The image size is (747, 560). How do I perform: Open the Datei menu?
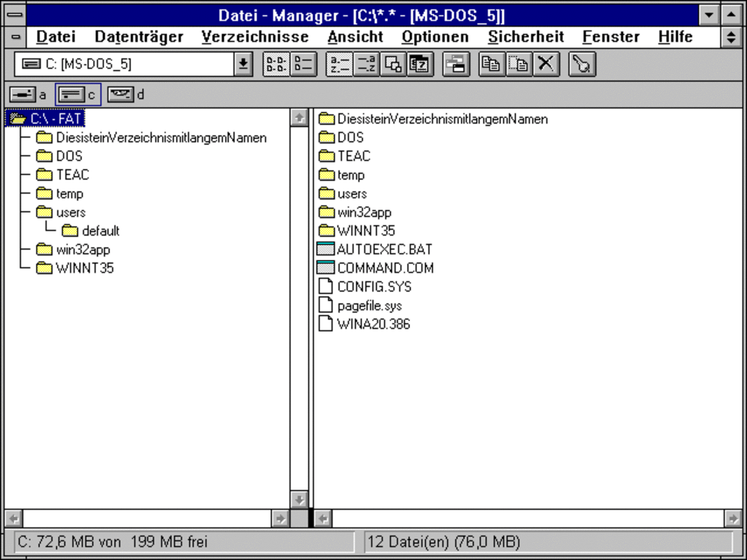click(x=55, y=37)
